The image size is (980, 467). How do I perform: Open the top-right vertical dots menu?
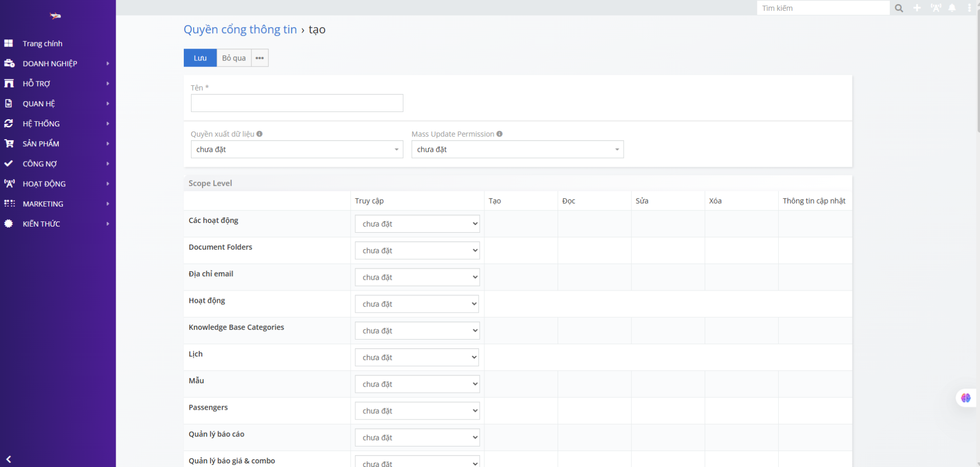969,8
